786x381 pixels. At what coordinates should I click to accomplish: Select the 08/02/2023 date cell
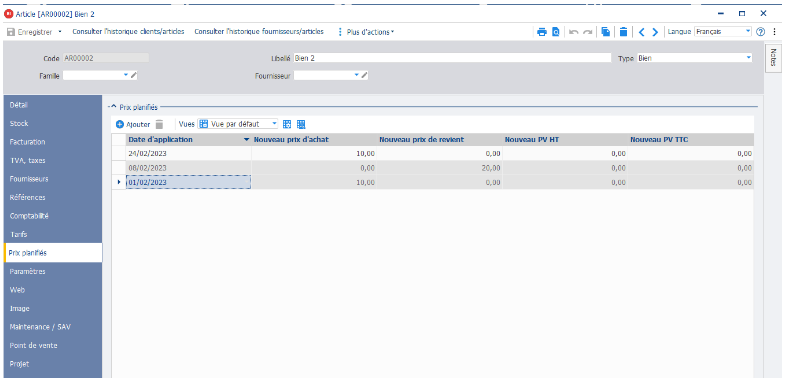pyautogui.click(x=188, y=167)
